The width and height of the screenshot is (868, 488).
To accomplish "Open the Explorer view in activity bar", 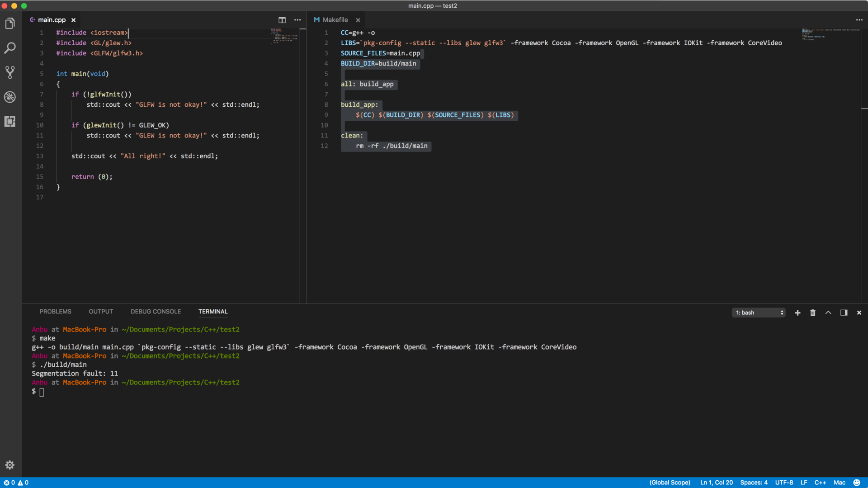I will 10,24.
